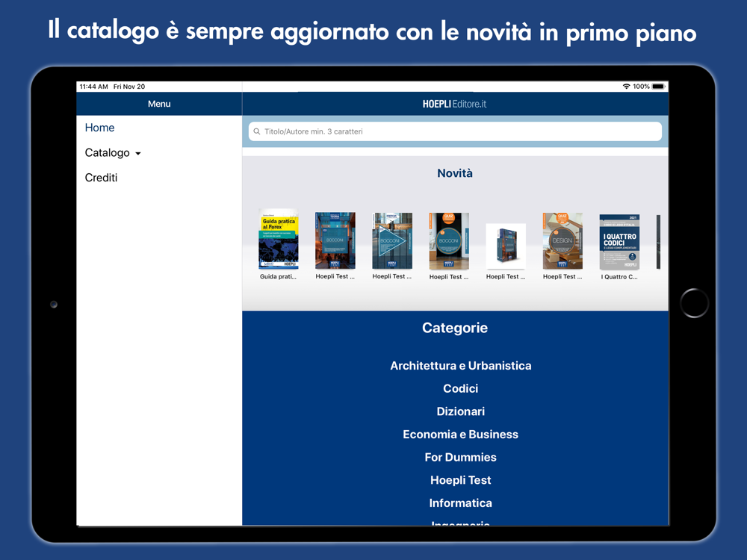Select the Architettura e Urbanistica category
This screenshot has width=747, height=560.
[461, 366]
